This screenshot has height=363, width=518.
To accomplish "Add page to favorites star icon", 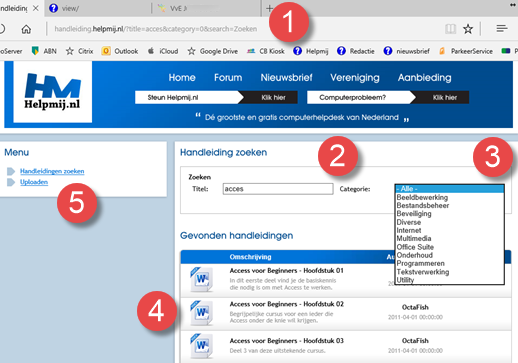I will (x=468, y=29).
